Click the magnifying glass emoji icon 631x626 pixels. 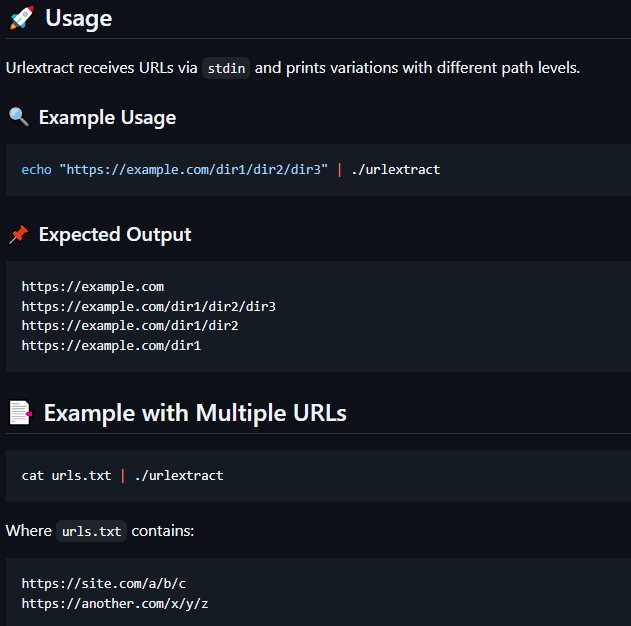point(19,117)
